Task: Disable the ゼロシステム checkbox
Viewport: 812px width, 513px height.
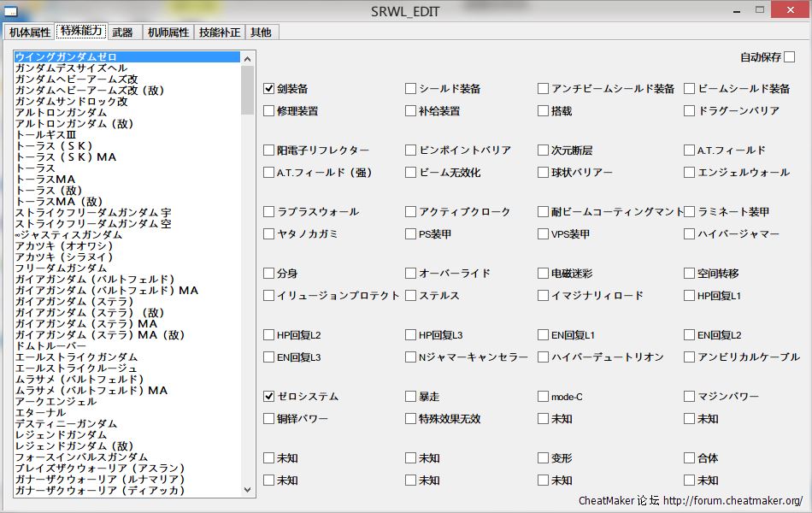Action: click(x=269, y=396)
